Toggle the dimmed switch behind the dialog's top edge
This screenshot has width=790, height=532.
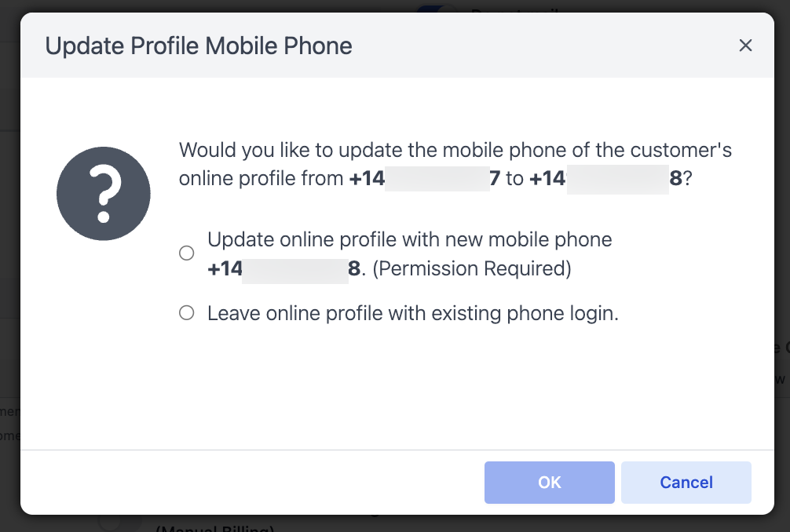pos(437,9)
